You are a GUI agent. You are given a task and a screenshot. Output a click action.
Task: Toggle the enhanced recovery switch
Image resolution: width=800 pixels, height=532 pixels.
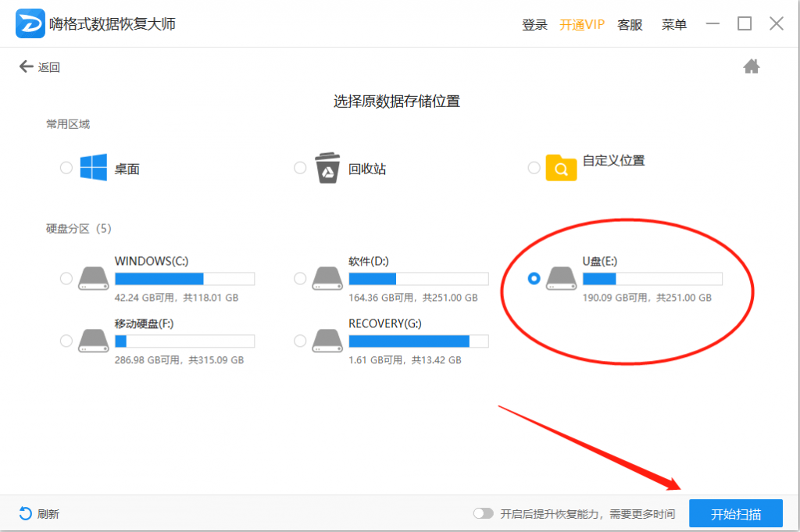[x=483, y=513]
